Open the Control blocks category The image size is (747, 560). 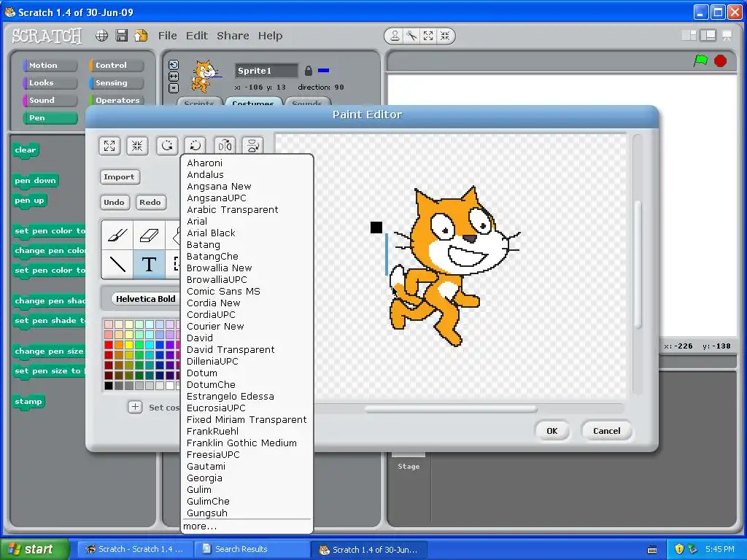click(116, 65)
